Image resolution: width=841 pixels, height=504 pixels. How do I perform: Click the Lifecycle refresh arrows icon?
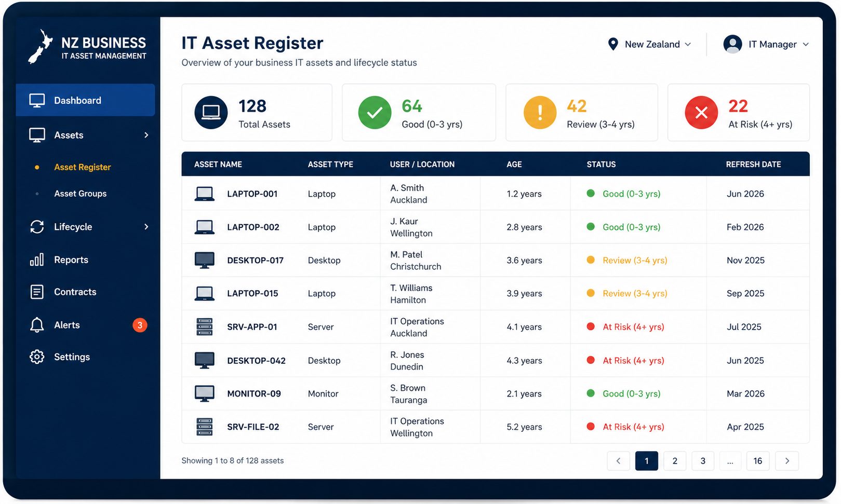tap(37, 227)
